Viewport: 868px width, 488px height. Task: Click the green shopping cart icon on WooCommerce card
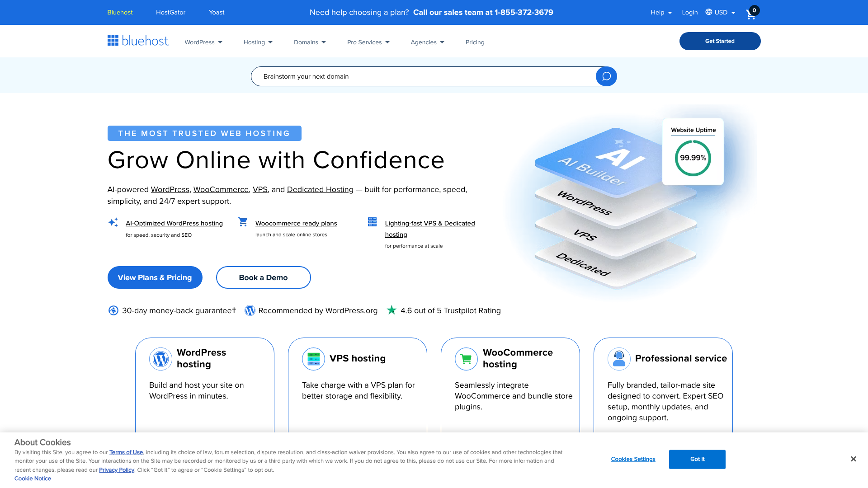click(x=466, y=359)
